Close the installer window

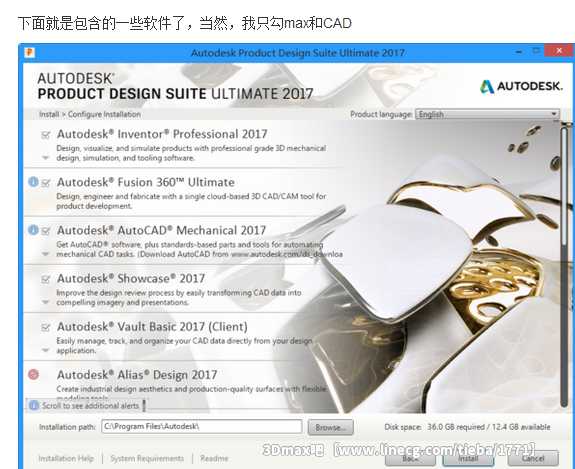point(559,51)
